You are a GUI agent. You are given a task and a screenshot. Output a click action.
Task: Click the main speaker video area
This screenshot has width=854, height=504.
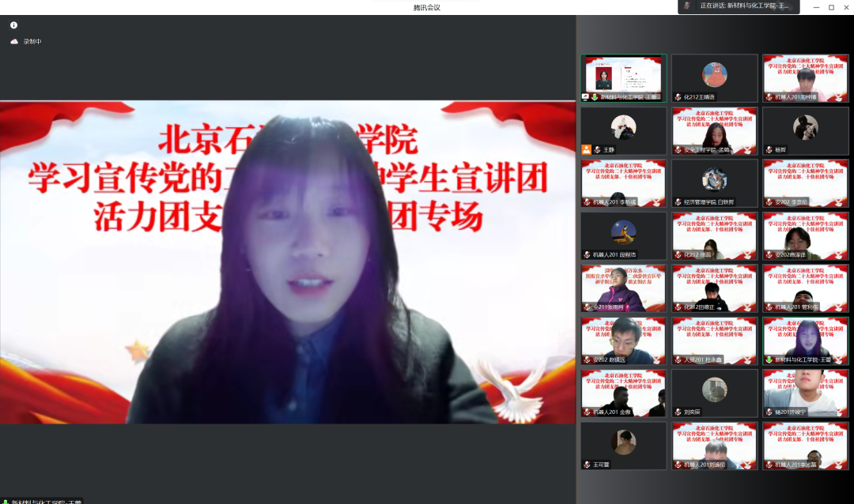[288, 261]
